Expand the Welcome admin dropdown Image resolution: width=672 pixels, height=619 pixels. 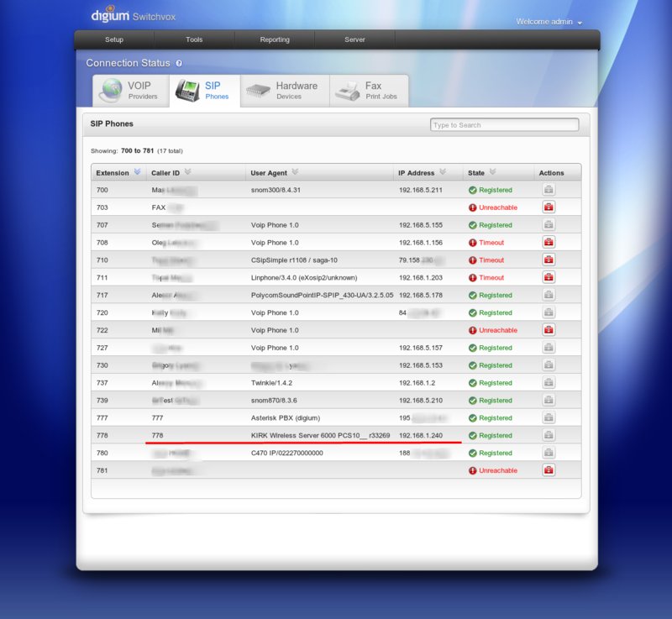click(x=549, y=22)
